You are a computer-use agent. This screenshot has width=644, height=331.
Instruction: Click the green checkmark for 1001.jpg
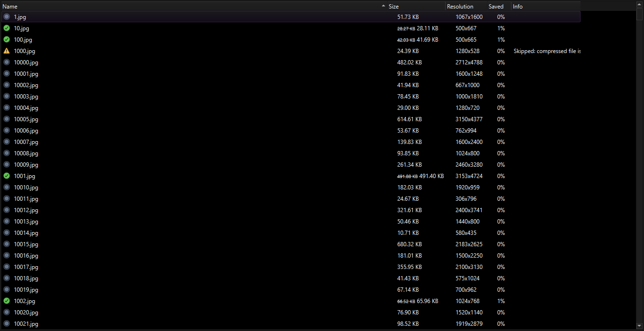[x=7, y=176]
